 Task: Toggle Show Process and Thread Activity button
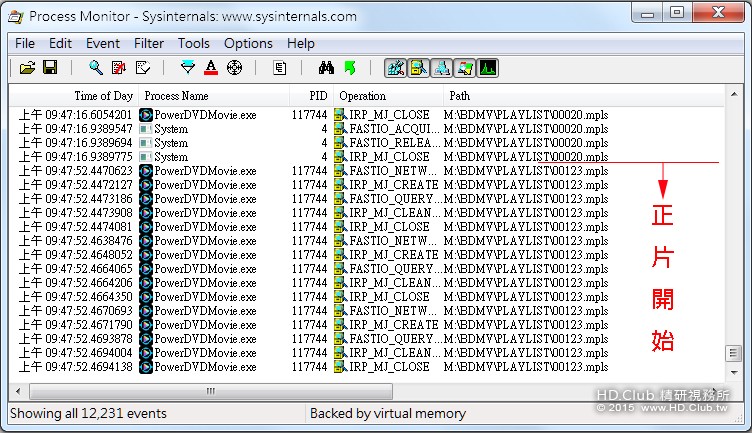pos(464,68)
